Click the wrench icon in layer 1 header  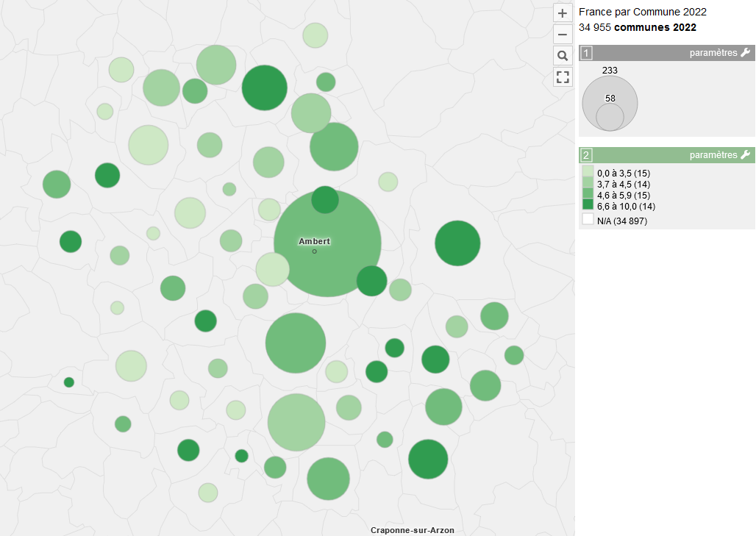pos(745,53)
